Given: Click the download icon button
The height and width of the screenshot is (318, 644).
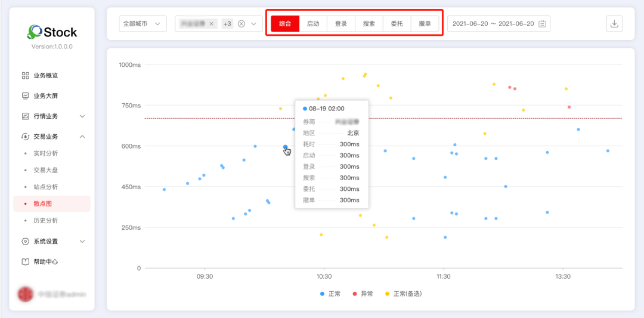Looking at the screenshot, I should pyautogui.click(x=614, y=24).
